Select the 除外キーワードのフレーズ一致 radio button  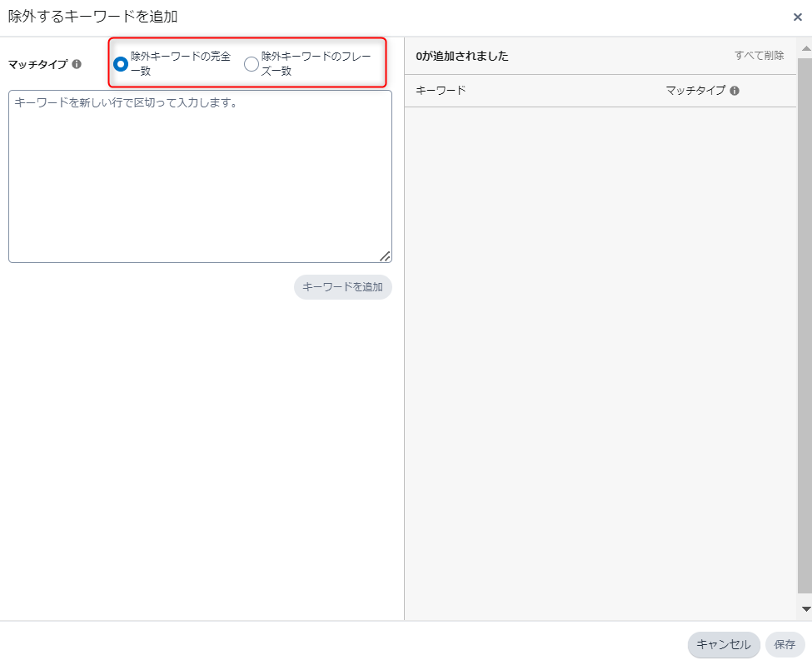click(x=252, y=64)
